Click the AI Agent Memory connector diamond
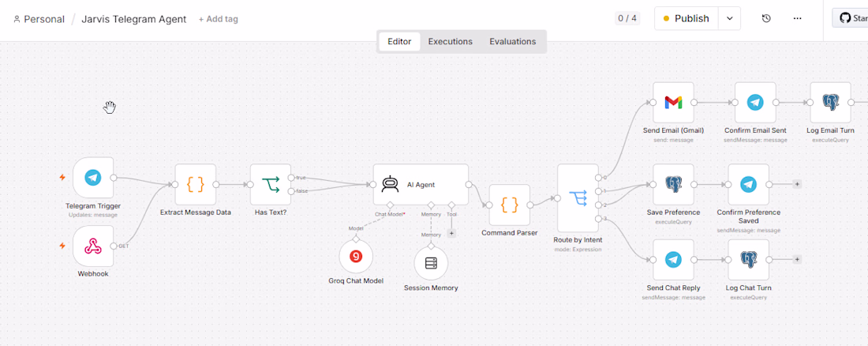The width and height of the screenshot is (868, 346). pyautogui.click(x=431, y=205)
